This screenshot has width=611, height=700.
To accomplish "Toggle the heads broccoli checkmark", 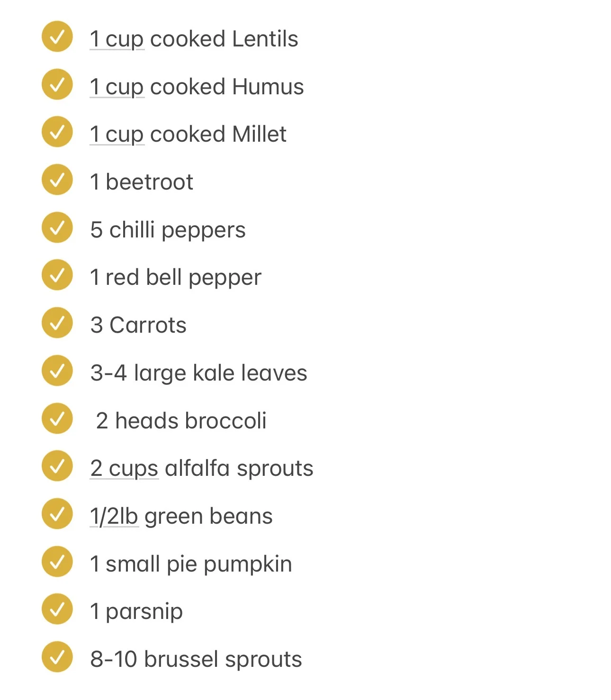I will click(57, 418).
